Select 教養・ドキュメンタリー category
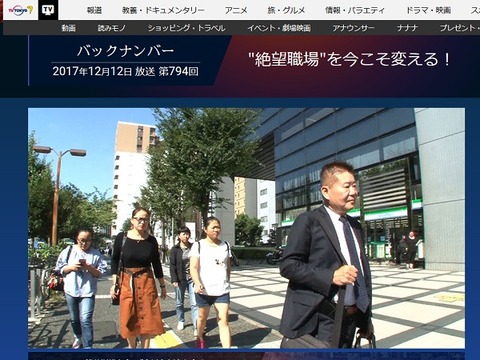This screenshot has width=480, height=360. click(163, 10)
